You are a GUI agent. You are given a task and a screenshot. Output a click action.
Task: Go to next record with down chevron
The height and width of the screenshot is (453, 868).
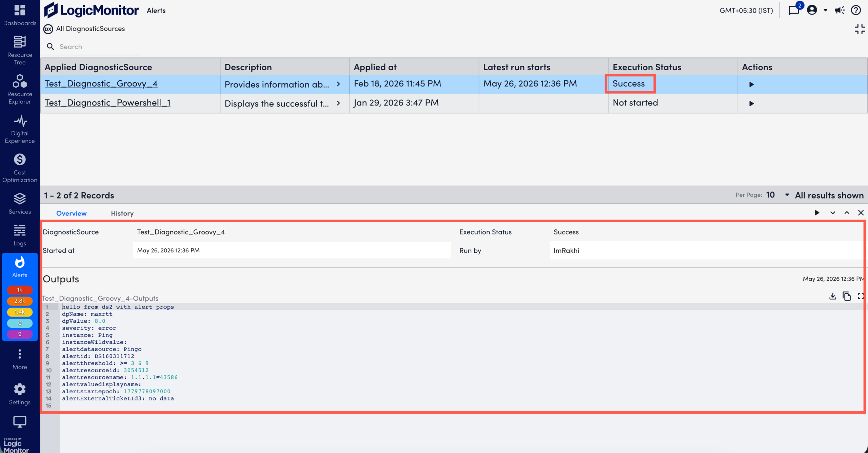tap(833, 213)
